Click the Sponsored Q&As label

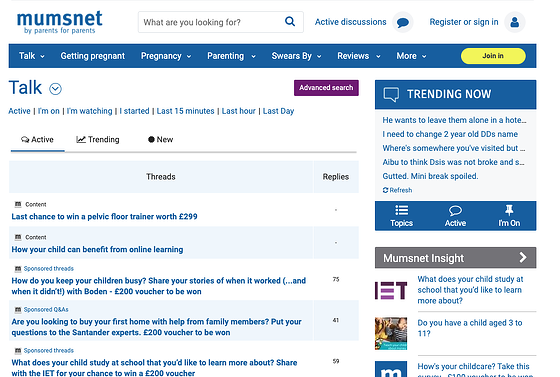[x=46, y=310]
